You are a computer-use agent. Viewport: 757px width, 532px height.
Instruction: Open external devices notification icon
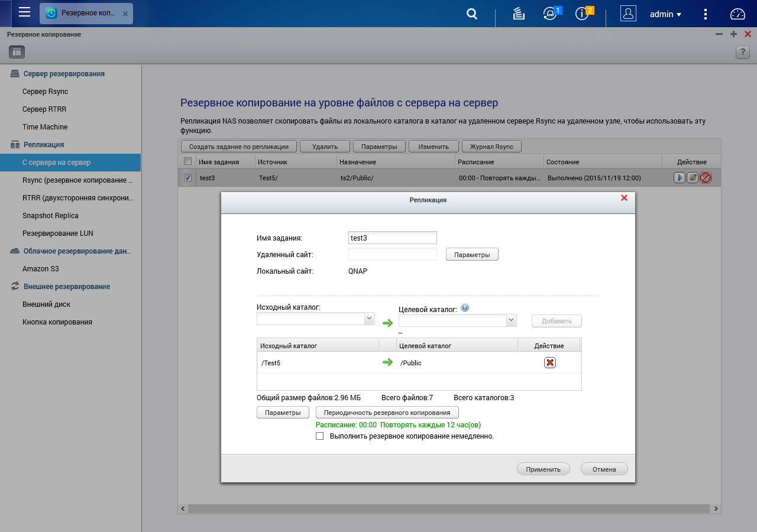[x=550, y=14]
